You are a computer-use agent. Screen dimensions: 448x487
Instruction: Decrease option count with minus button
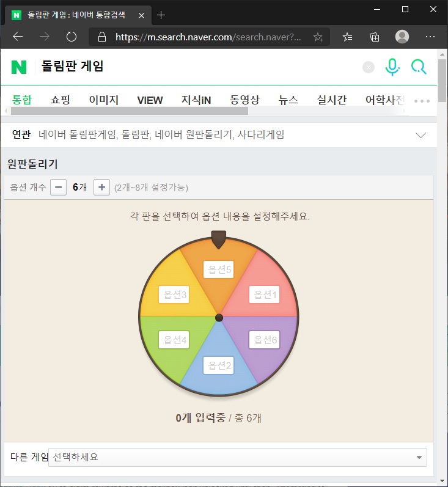59,187
